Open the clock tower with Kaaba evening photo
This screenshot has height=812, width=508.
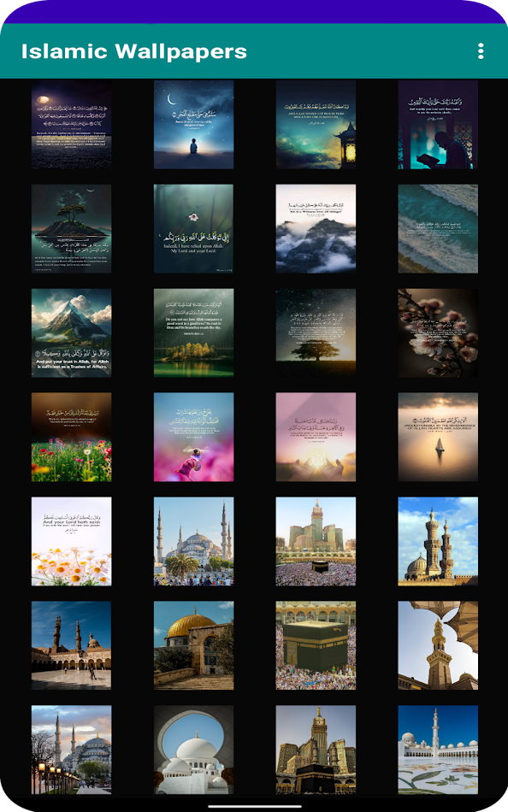(x=316, y=750)
